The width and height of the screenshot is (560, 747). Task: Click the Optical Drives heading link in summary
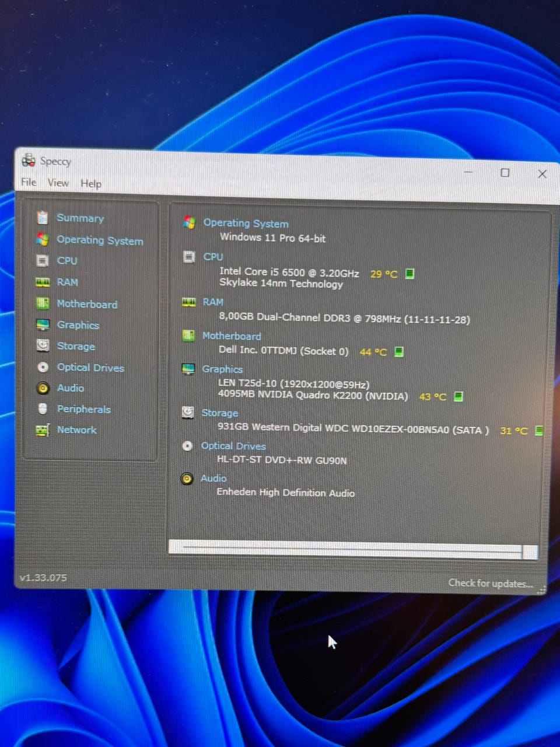(233, 446)
